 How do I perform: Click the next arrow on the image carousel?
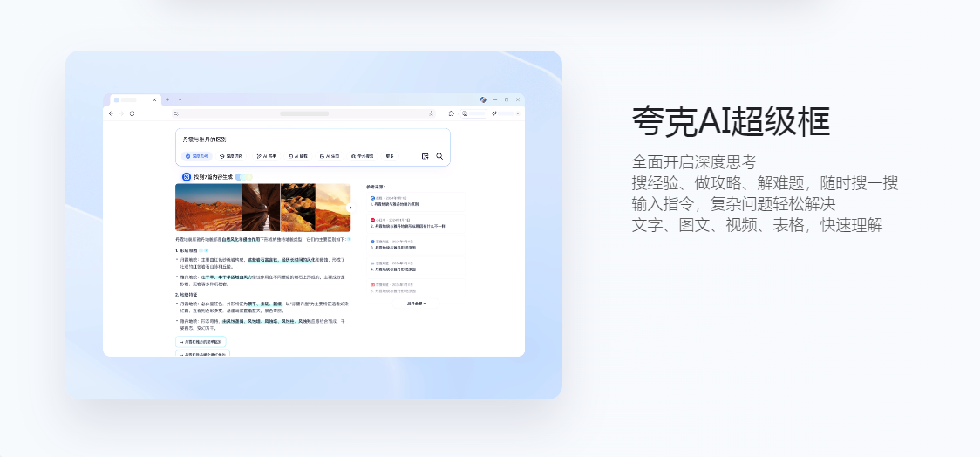pos(350,208)
